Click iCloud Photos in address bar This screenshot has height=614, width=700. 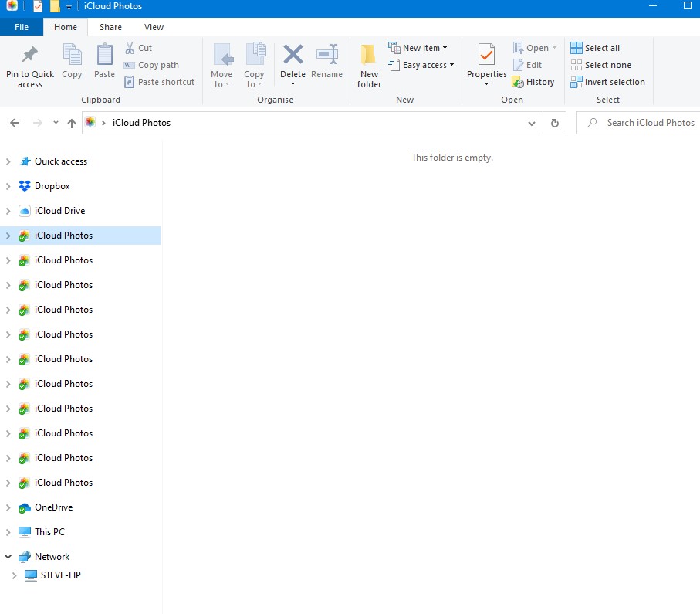coord(141,123)
